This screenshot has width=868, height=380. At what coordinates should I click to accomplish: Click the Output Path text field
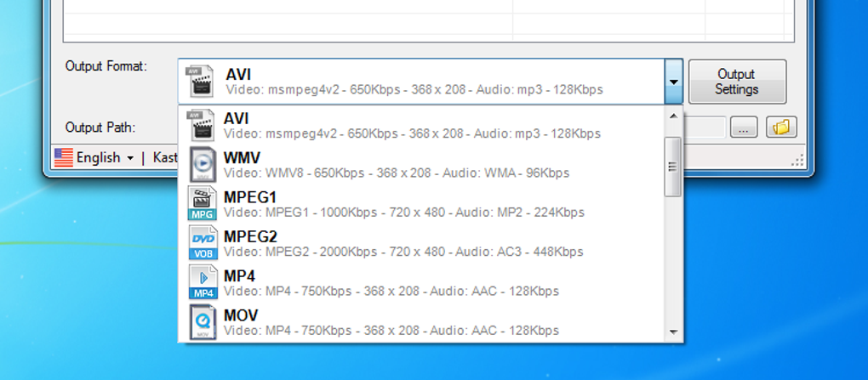coord(704,128)
